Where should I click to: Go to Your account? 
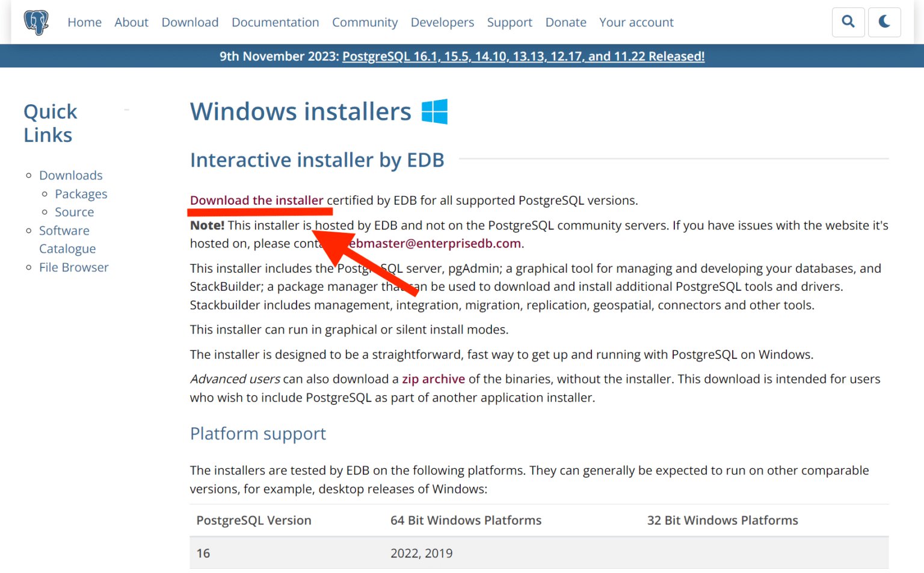click(636, 22)
